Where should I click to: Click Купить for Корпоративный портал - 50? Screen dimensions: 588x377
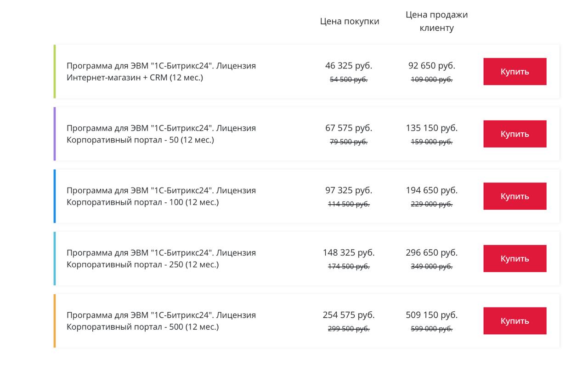(x=514, y=134)
